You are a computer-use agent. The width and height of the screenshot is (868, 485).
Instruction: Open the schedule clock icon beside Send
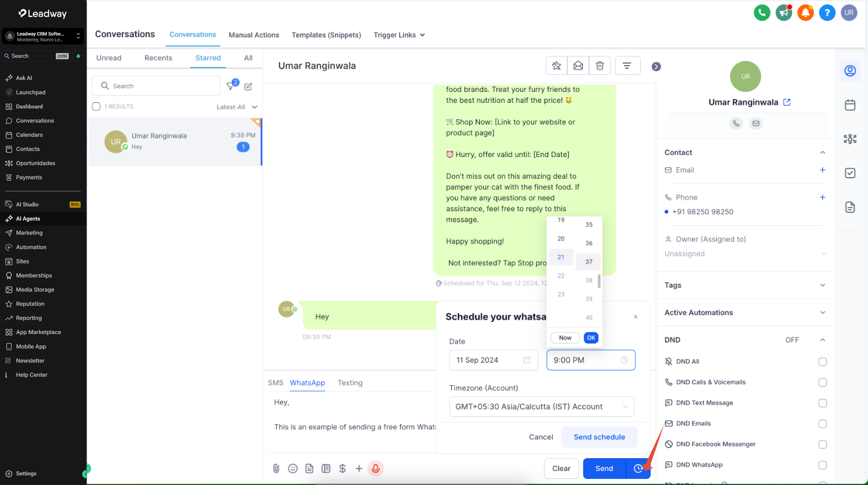coord(638,469)
